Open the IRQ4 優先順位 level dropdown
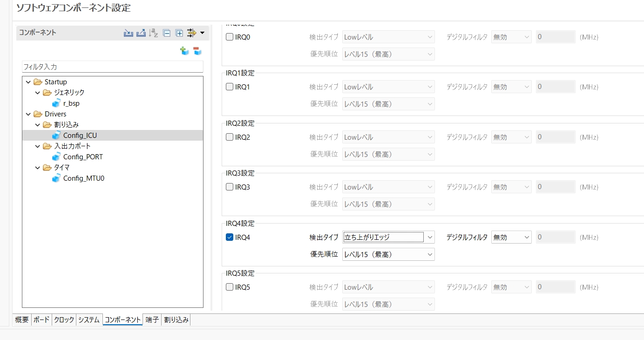The image size is (644, 340). pos(388,254)
